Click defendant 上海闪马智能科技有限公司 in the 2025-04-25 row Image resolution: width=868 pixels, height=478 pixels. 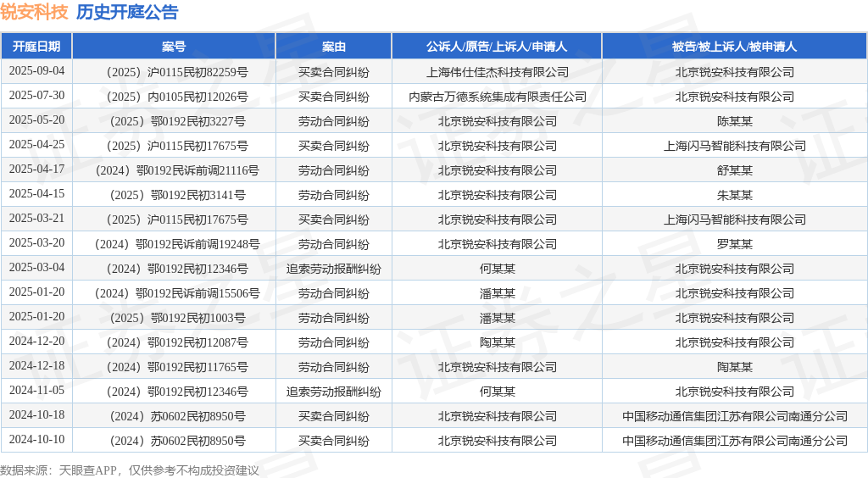[735, 146]
